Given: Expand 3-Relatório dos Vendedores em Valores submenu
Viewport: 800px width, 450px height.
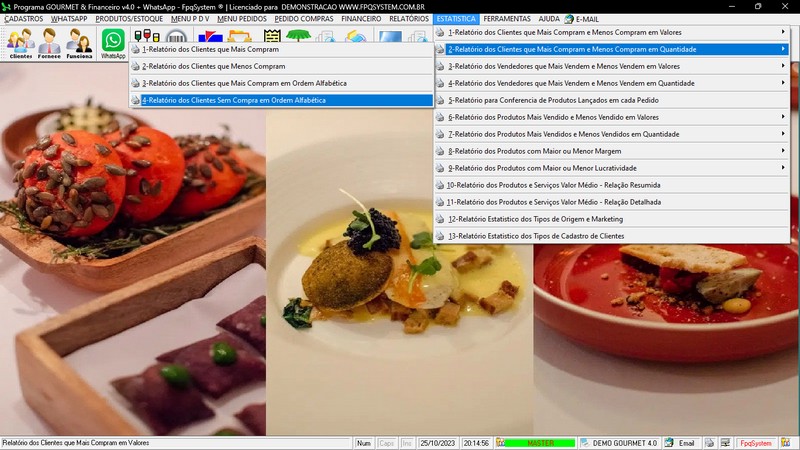Looking at the screenshot, I should pyautogui.click(x=611, y=66).
